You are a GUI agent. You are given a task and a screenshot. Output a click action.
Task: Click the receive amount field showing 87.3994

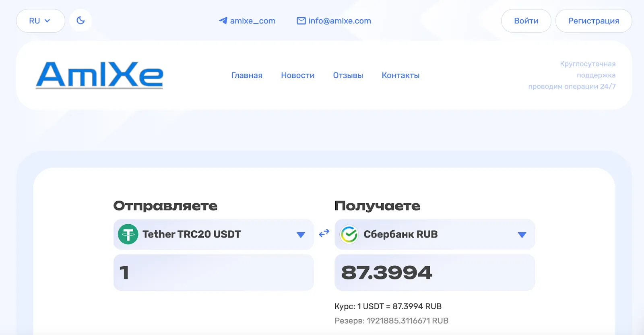point(435,273)
